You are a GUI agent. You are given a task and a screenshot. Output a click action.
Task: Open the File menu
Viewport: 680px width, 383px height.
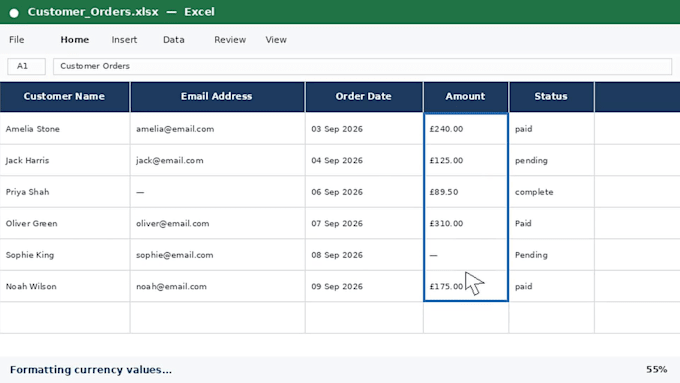pyautogui.click(x=16, y=39)
